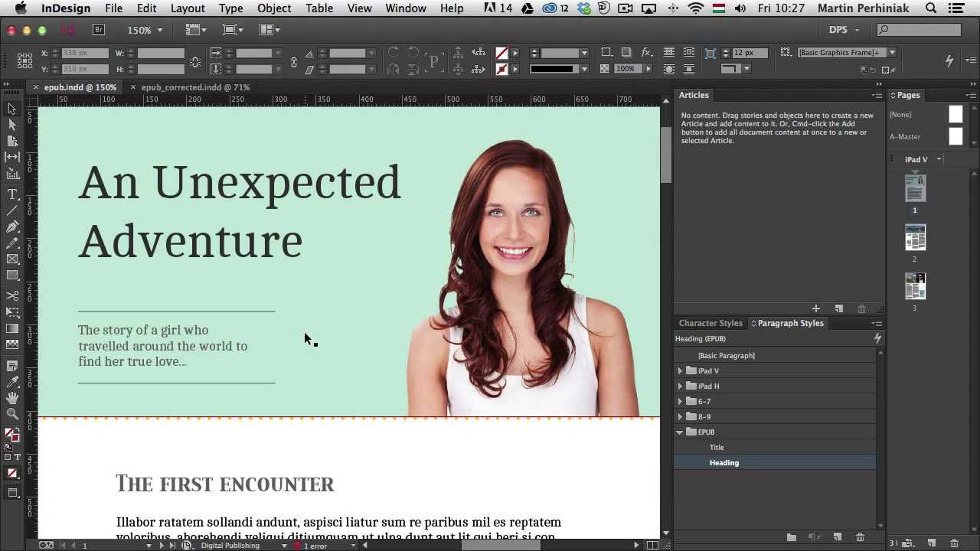
Task: Switch to the Character Styles tab
Action: (710, 323)
